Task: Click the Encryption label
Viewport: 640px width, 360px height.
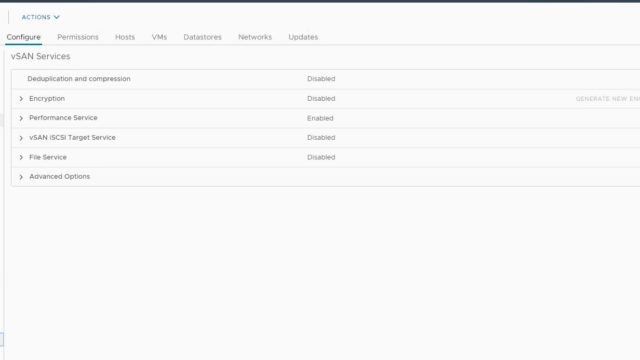Action: tap(47, 99)
